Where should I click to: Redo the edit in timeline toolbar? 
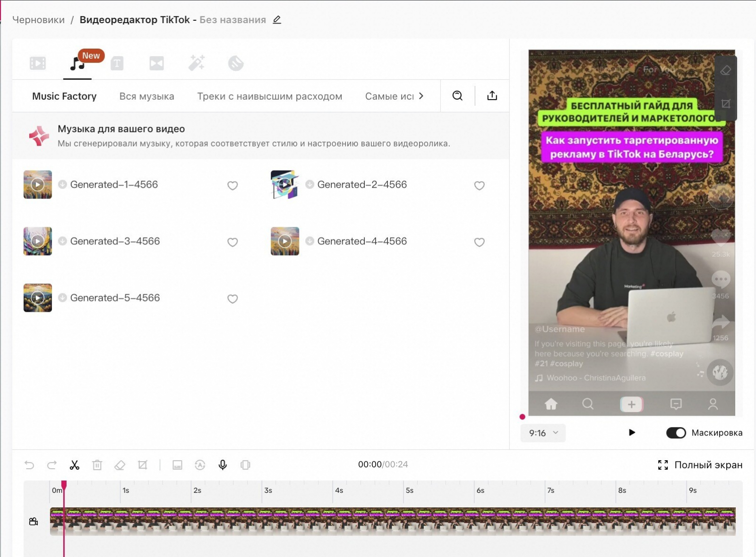[x=52, y=465]
